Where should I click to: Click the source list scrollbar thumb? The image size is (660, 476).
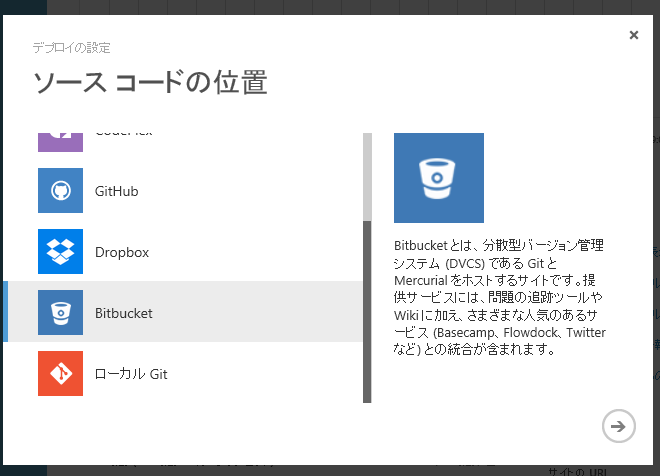click(x=367, y=310)
